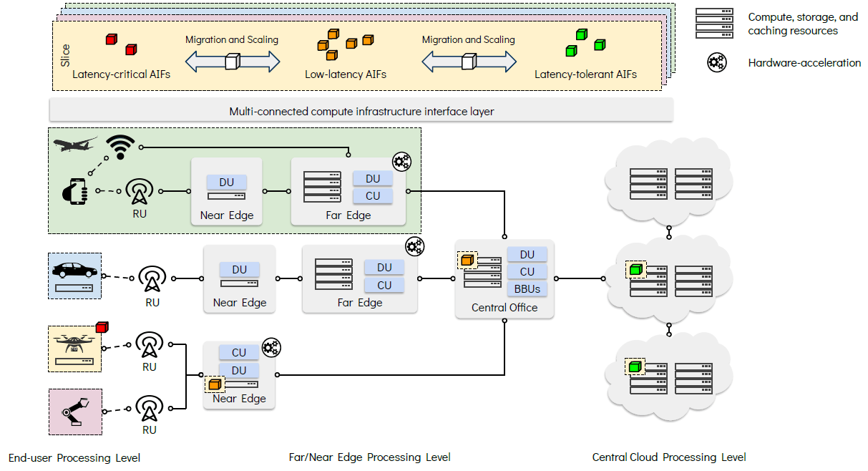This screenshot has height=471, width=868.
Task: Select the WiFi signal icon
Action: [x=120, y=147]
